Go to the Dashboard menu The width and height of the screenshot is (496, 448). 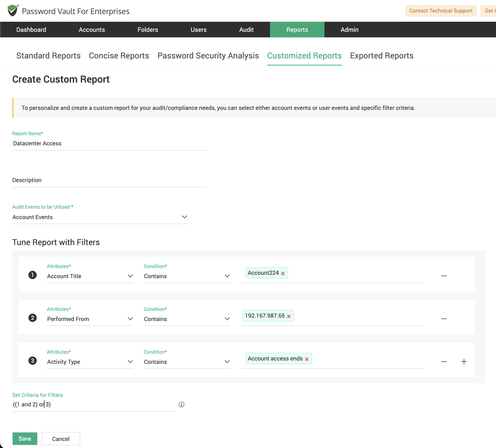[x=31, y=30]
